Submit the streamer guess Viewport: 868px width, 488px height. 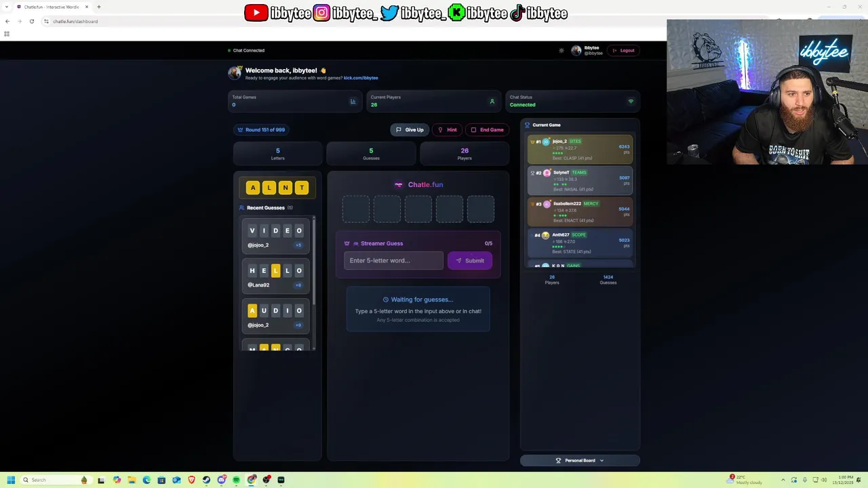470,260
